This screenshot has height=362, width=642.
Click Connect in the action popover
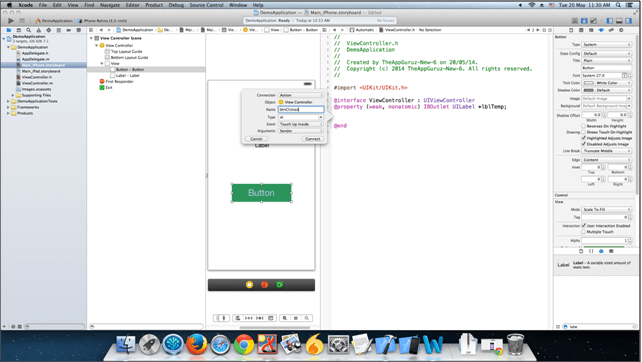(x=313, y=139)
